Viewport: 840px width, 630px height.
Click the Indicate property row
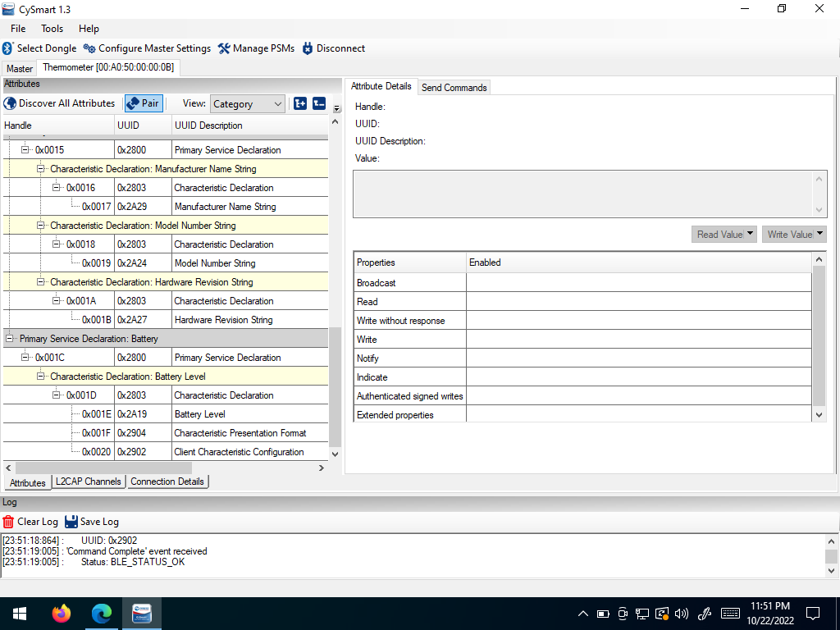point(582,377)
